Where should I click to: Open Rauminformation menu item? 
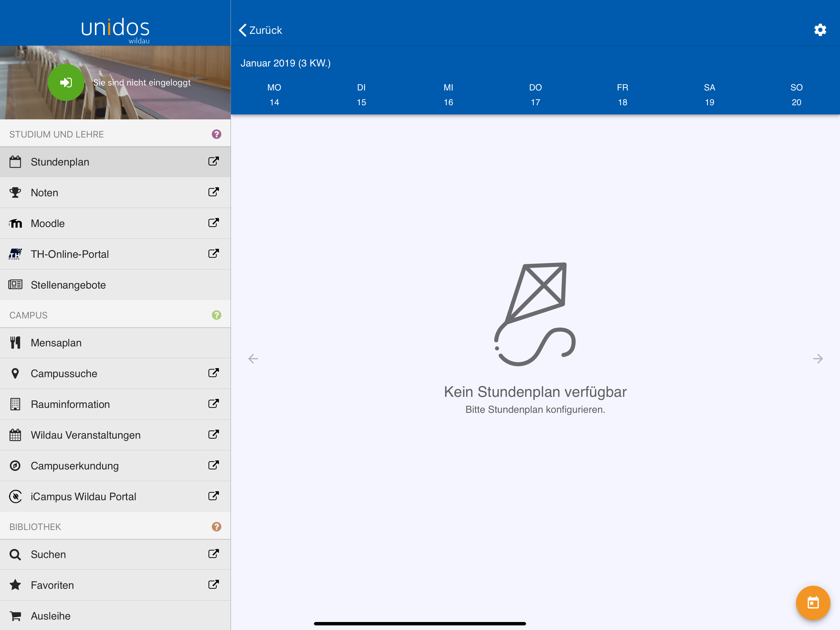(115, 404)
